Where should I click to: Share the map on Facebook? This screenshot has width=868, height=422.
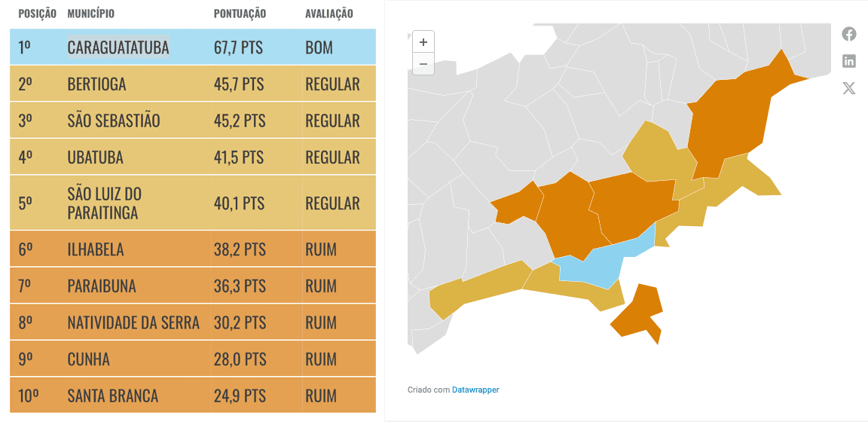(x=848, y=35)
